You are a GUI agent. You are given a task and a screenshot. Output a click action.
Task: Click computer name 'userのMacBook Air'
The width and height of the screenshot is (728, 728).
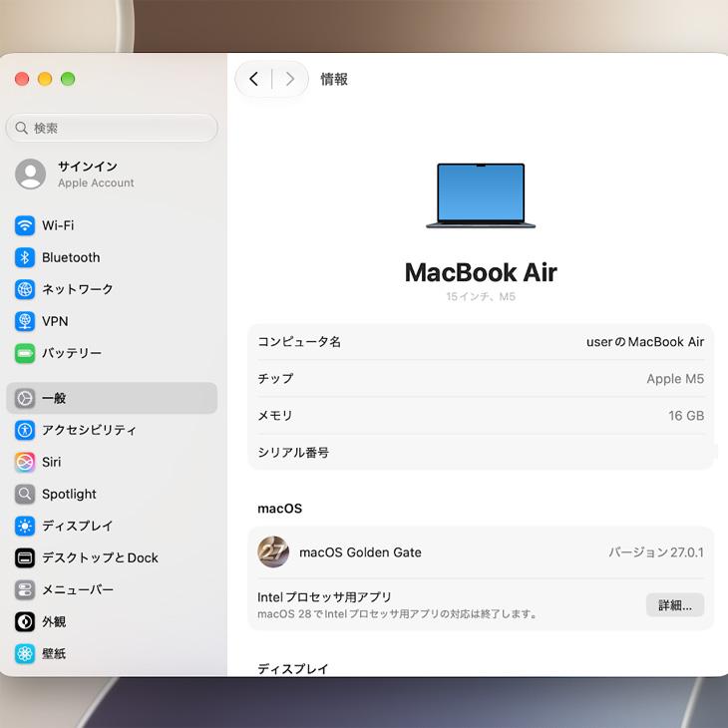coord(645,342)
